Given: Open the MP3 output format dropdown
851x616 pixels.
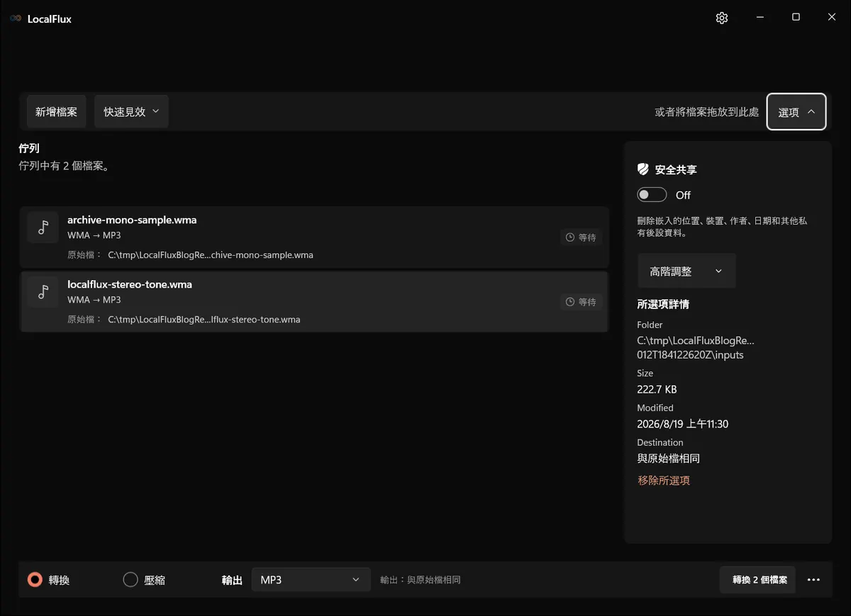Looking at the screenshot, I should click(311, 580).
